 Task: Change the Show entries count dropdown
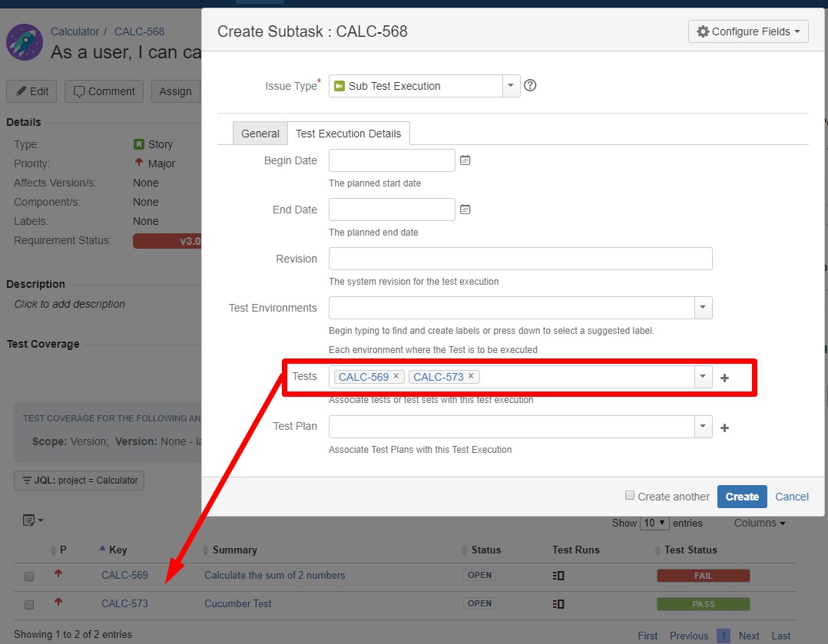(x=654, y=523)
